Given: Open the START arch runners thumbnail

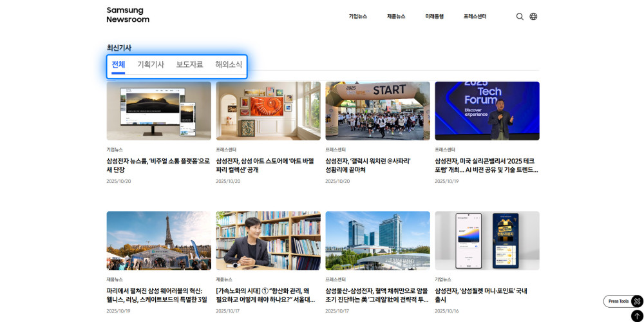Looking at the screenshot, I should (378, 111).
